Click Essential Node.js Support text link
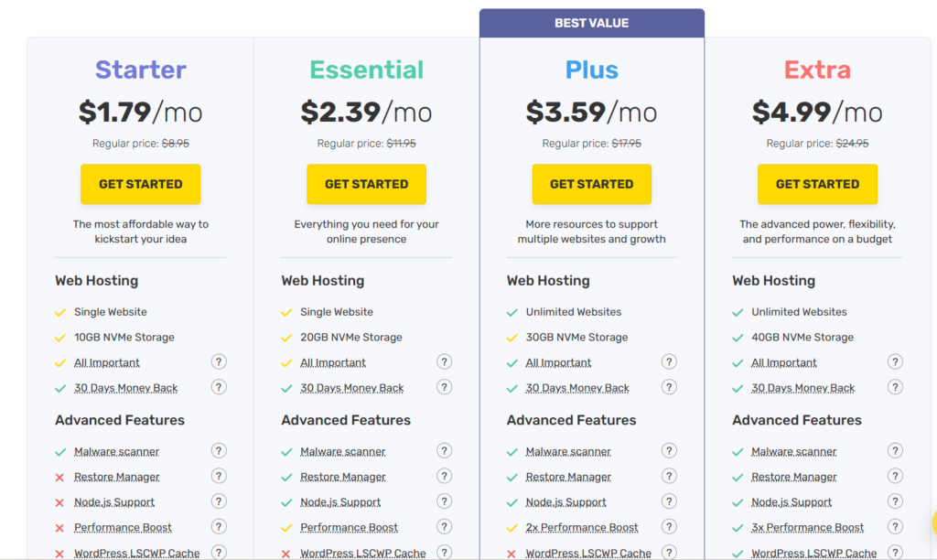The image size is (937, 560). click(340, 502)
